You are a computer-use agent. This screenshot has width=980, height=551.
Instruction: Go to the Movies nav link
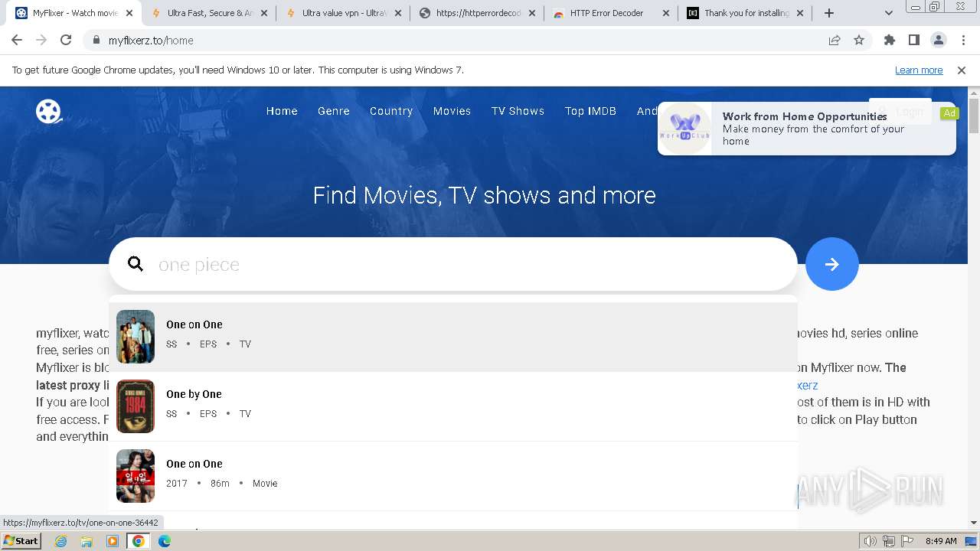pyautogui.click(x=452, y=111)
